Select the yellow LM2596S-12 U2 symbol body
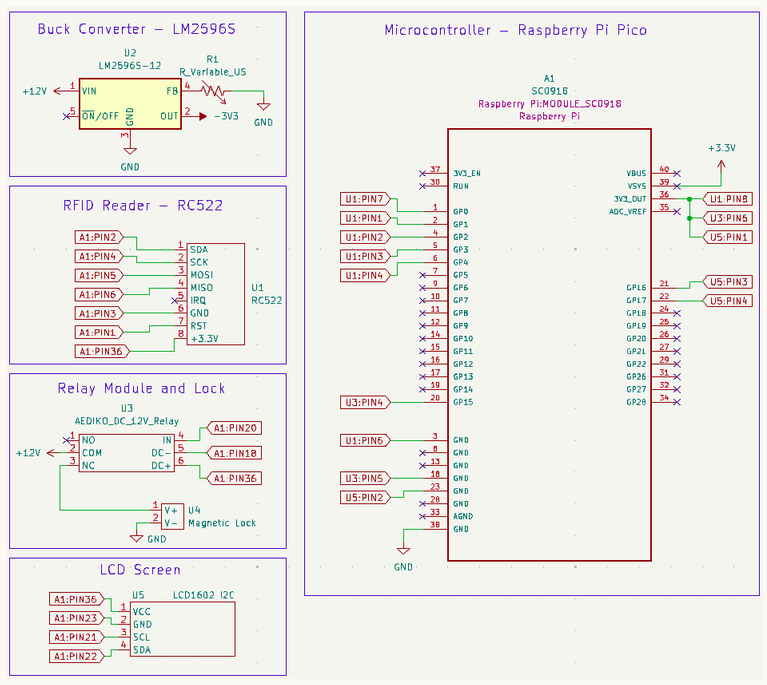Screen dimensions: 767x685 pyautogui.click(x=130, y=104)
